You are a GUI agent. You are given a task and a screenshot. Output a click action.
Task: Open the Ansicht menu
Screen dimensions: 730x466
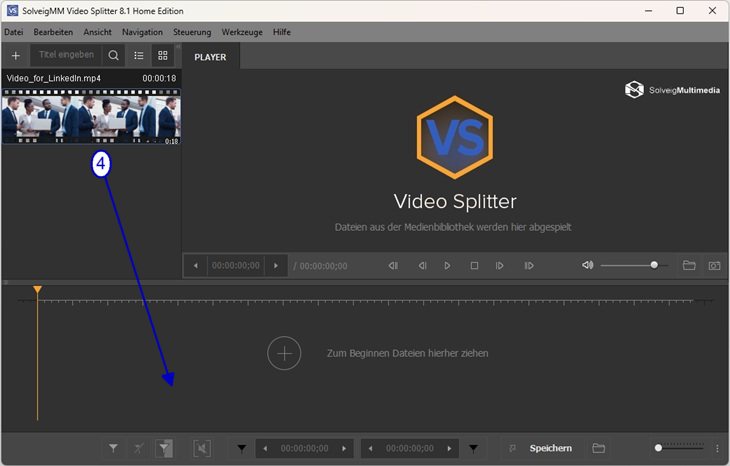[97, 32]
